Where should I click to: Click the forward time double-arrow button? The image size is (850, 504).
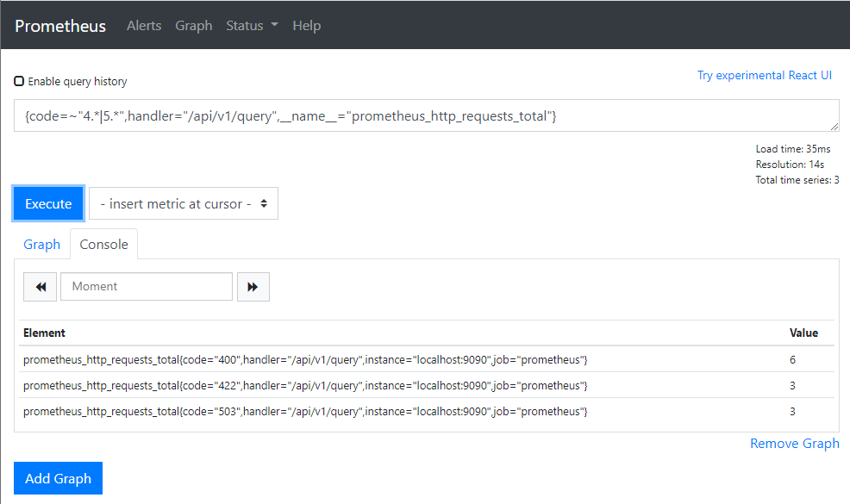(x=253, y=287)
